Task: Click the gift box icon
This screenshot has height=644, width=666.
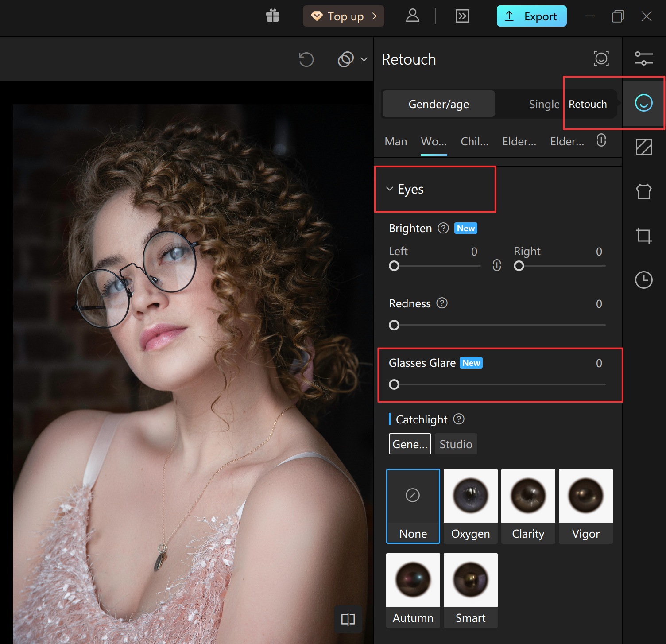Action: (273, 16)
